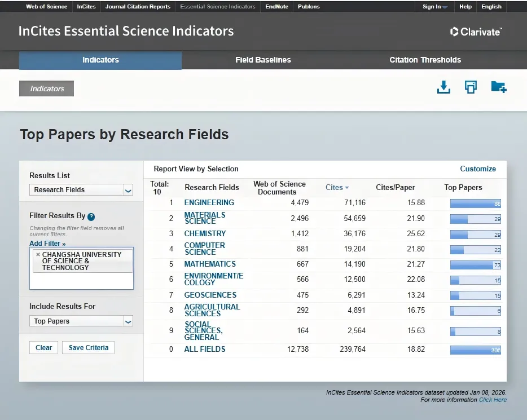
Task: Open the English language selector
Action: pos(491,7)
